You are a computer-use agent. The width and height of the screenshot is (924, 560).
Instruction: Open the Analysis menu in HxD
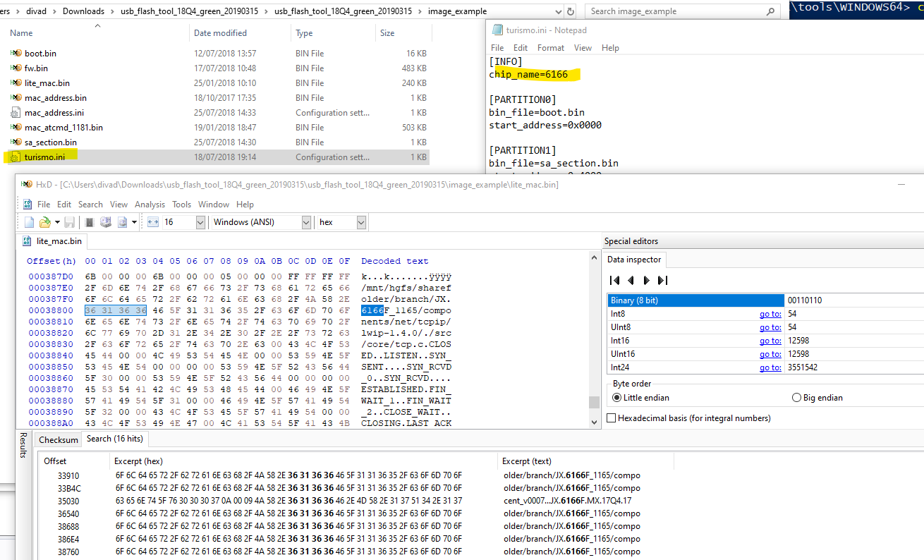(150, 205)
